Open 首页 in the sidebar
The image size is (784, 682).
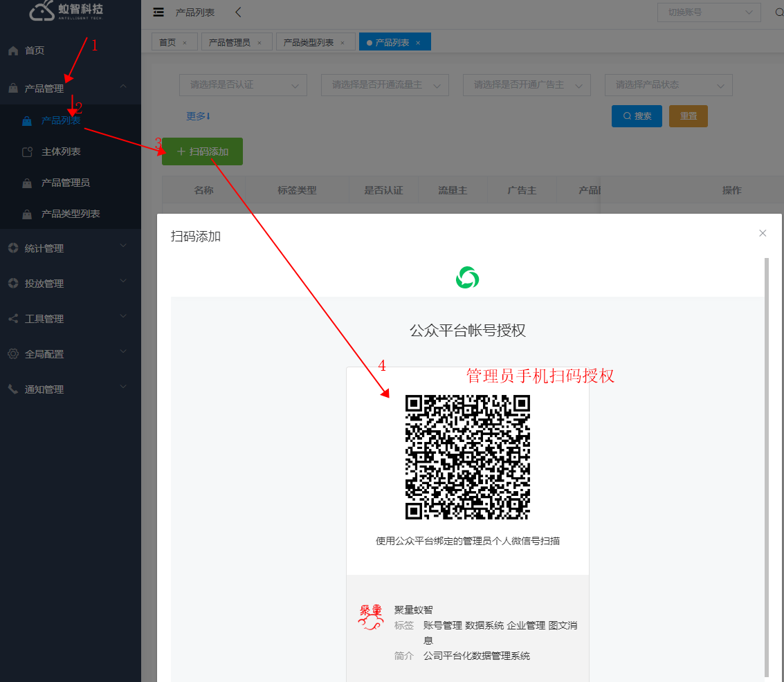[x=71, y=50]
